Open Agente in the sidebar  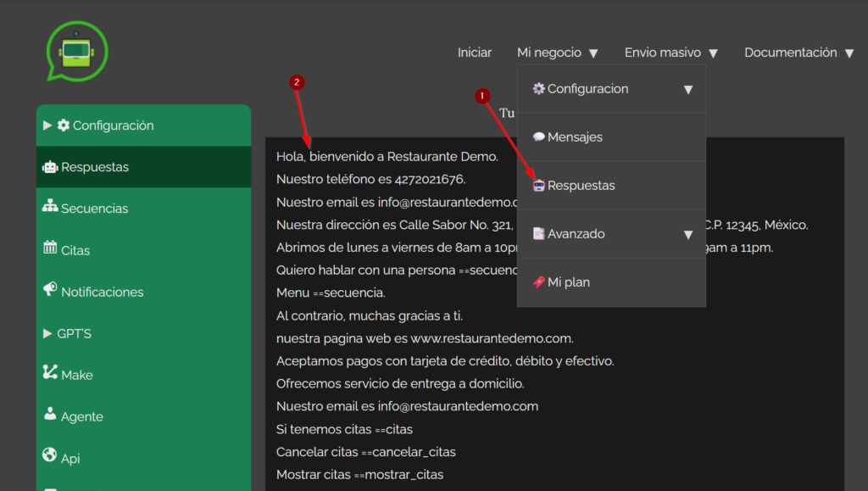(x=143, y=416)
